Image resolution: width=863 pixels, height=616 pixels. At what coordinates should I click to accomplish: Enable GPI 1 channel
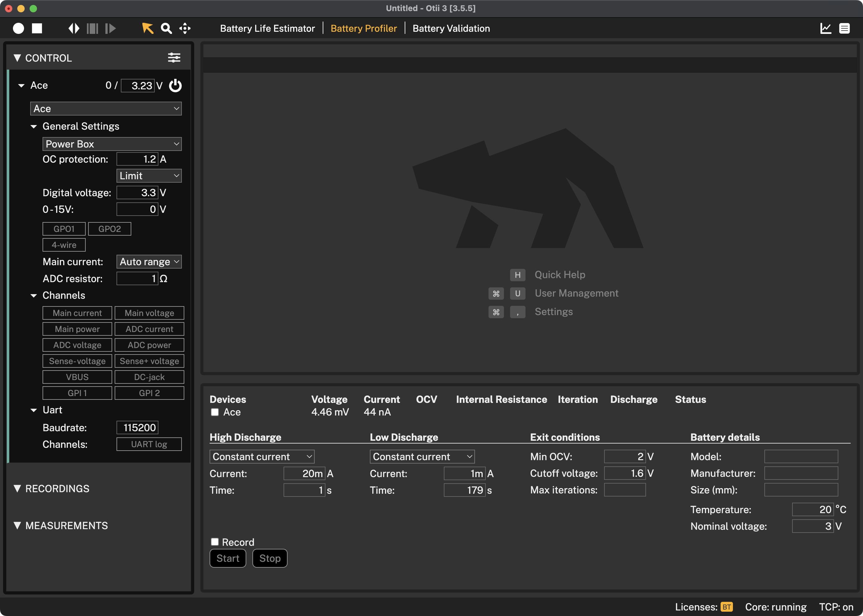77,393
